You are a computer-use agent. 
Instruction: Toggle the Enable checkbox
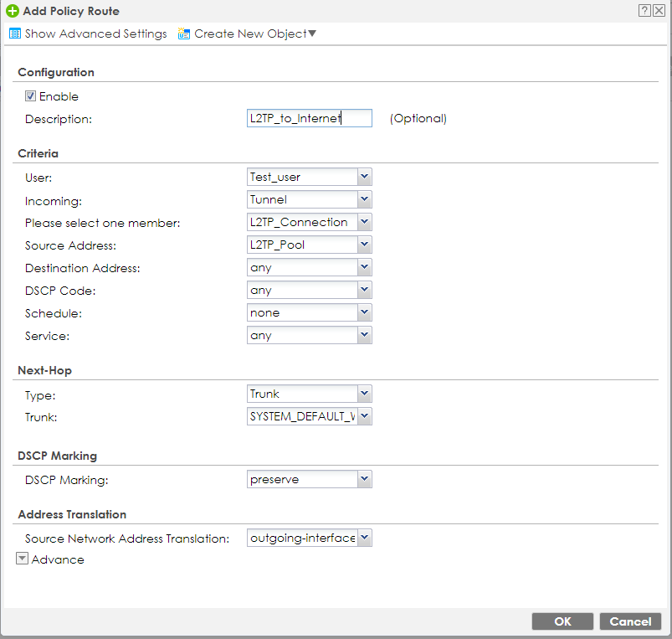(x=31, y=96)
